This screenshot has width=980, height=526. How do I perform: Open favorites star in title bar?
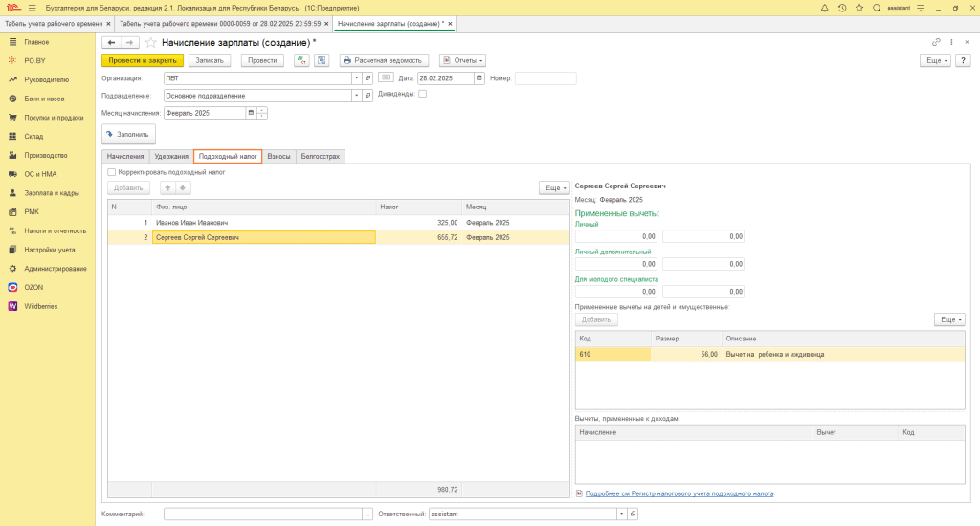[859, 8]
